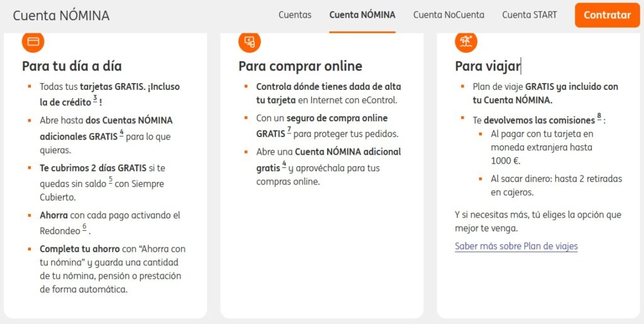The height and width of the screenshot is (324, 644).
Task: Open footnote 6 next to Redondeo
Action: click(84, 227)
